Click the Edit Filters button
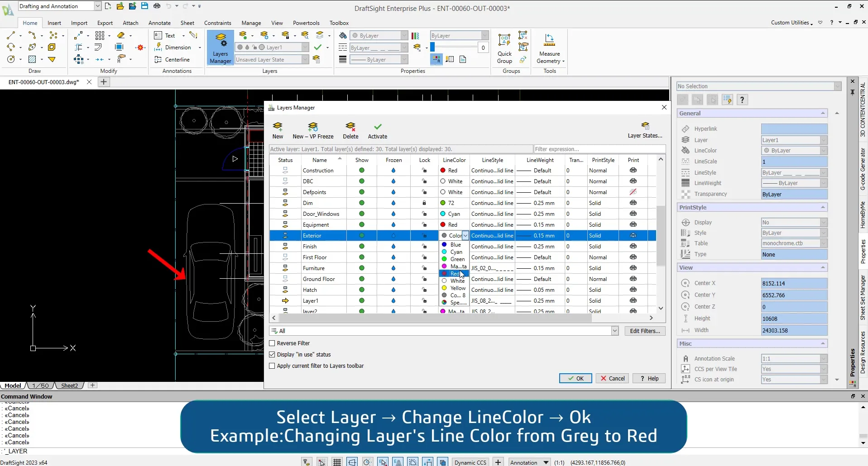 (x=645, y=331)
